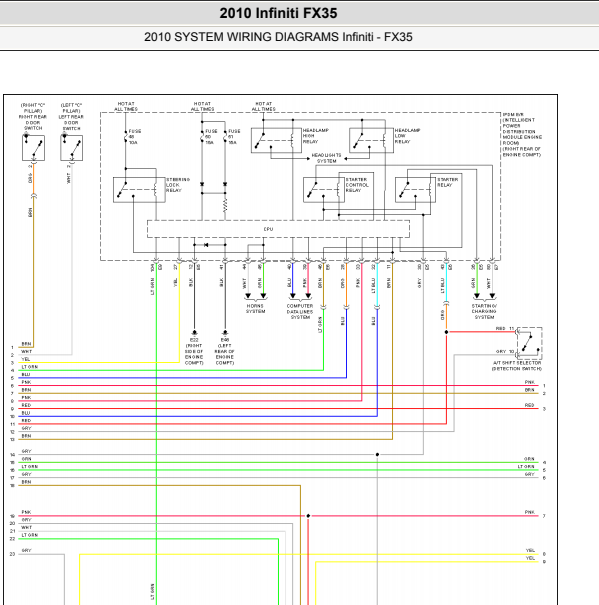Screen dimensions: 599x605
Task: Click "HOT AT ALL TIMES" above Fuse 60
Action: (x=202, y=106)
